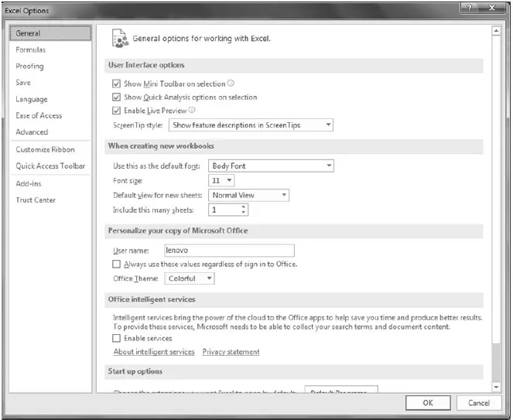
Task: Open Default view for new sheets dropdown
Action: pos(248,195)
